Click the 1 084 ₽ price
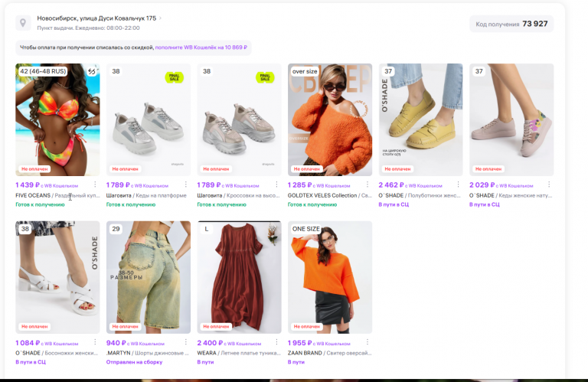The width and height of the screenshot is (588, 382). click(x=28, y=343)
